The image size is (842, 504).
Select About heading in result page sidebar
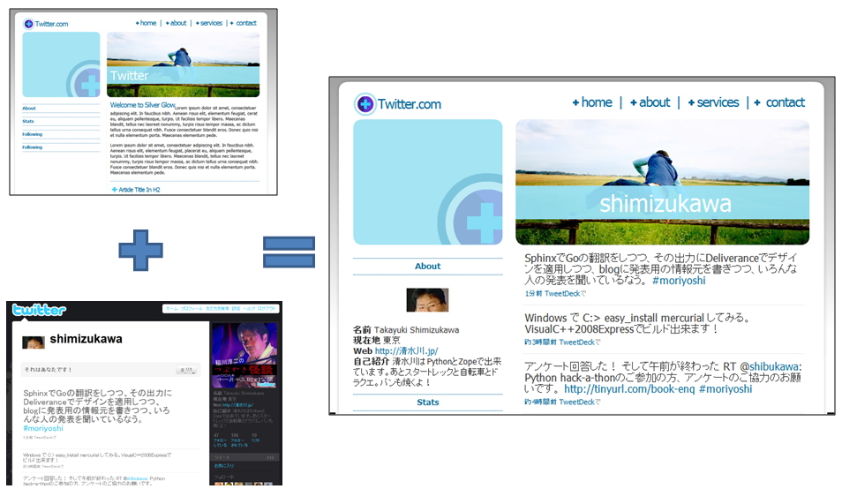point(427,266)
